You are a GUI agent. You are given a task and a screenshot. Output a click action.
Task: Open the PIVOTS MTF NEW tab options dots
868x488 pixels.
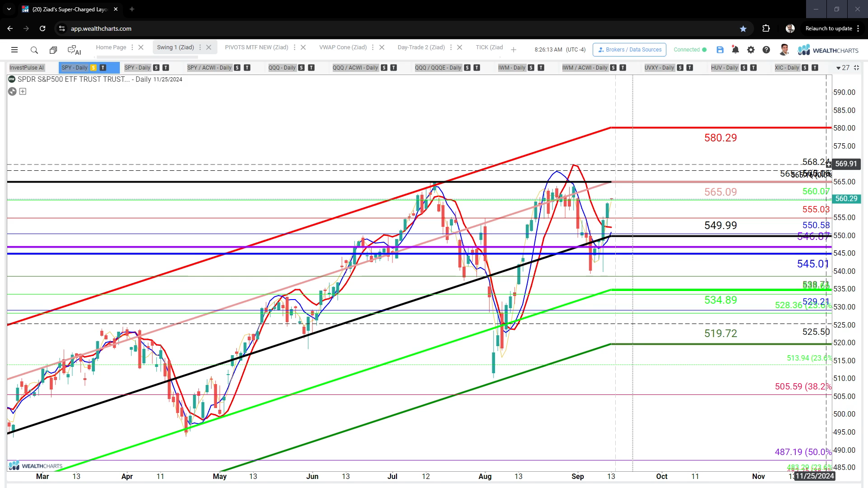point(294,47)
